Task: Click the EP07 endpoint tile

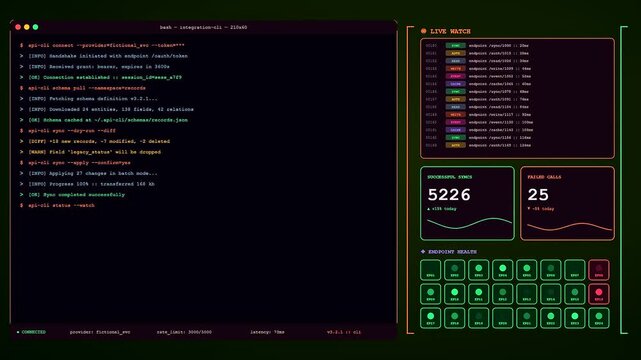Action: (575, 270)
